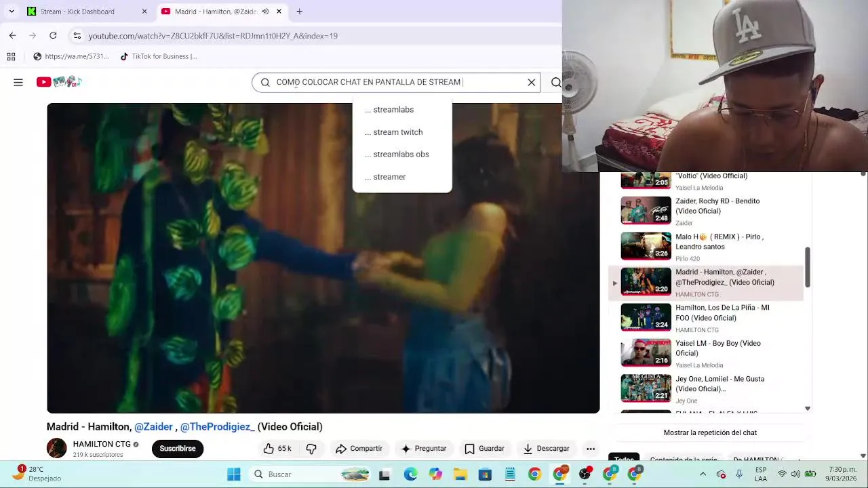Subscribe with the Suscribirse button
The image size is (868, 488).
(x=178, y=448)
